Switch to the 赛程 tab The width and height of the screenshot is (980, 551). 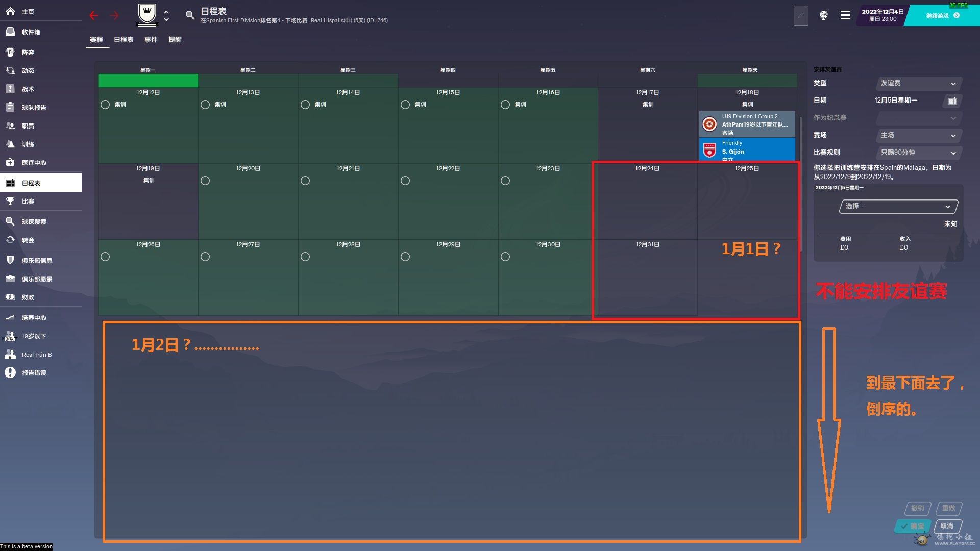[x=96, y=40]
